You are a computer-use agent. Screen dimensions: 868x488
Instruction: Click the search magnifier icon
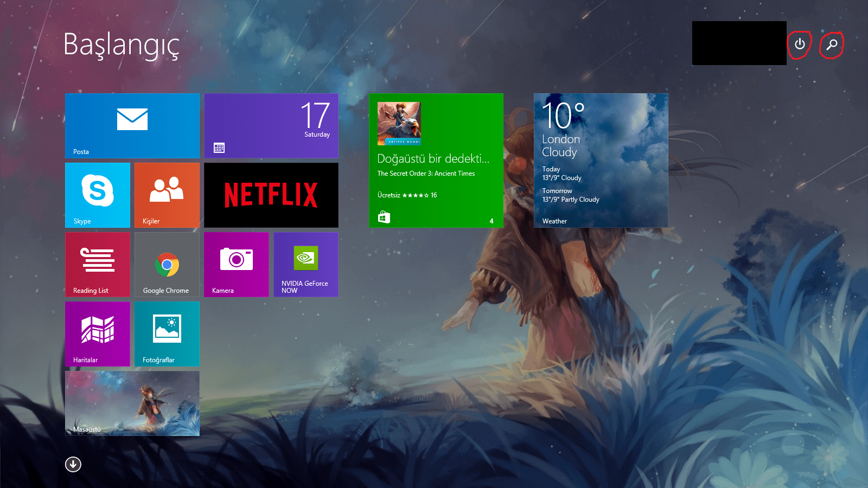coord(832,44)
